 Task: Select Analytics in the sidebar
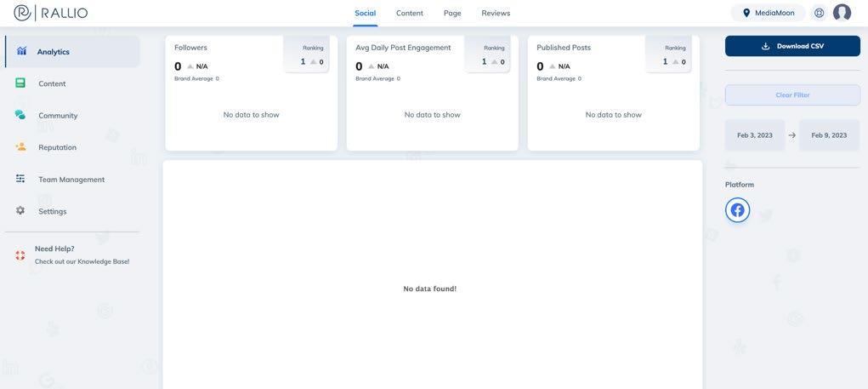72,52
